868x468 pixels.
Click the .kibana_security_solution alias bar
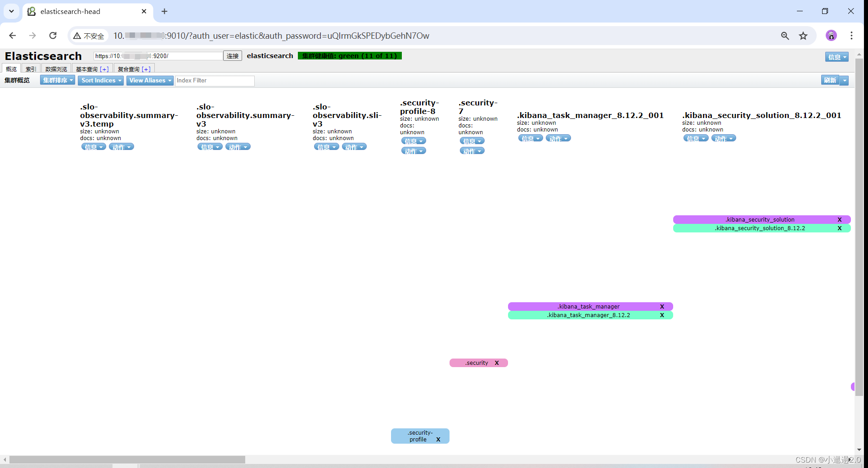click(x=762, y=220)
